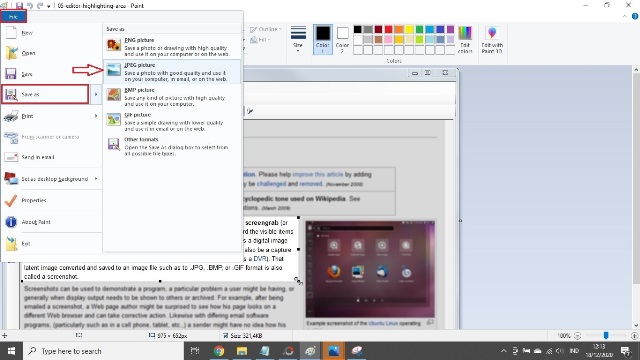Click the Set as desktop background icon
Image resolution: width=640 pixels, height=360 pixels.
[x=11, y=178]
